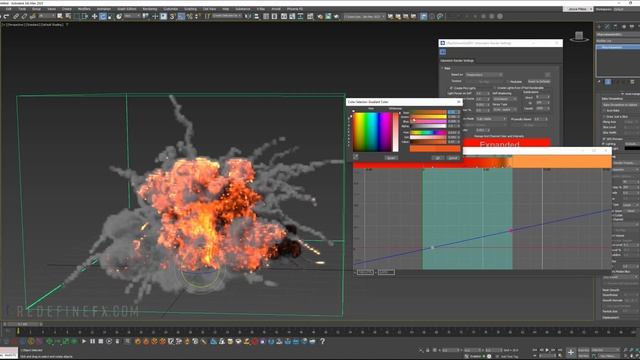The width and height of the screenshot is (640, 360).
Task: Click OK in the Color Selector dialog
Action: point(438,158)
